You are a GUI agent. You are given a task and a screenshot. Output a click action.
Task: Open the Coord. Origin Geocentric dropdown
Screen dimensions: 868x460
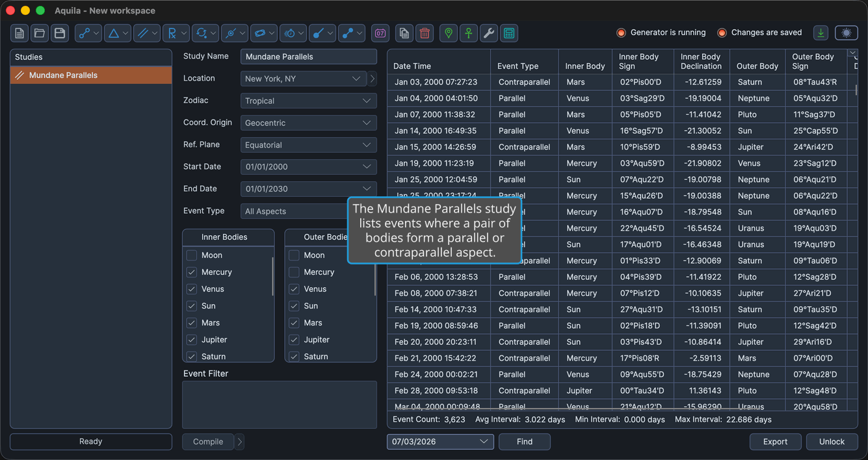308,123
